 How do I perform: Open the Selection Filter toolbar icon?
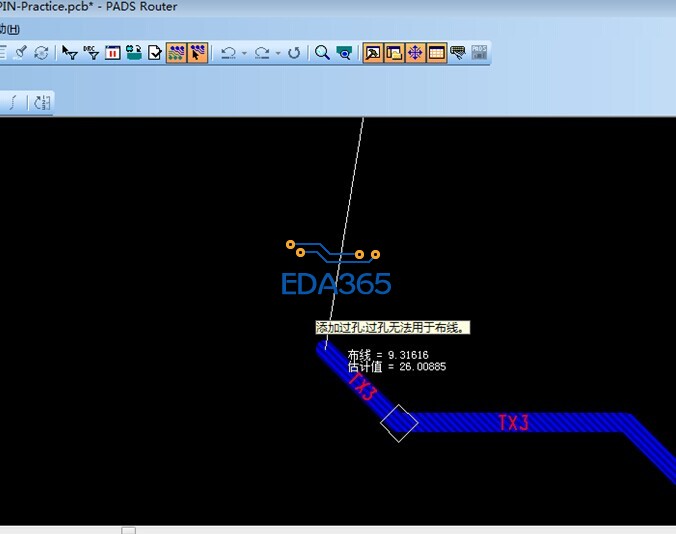pyautogui.click(x=69, y=53)
